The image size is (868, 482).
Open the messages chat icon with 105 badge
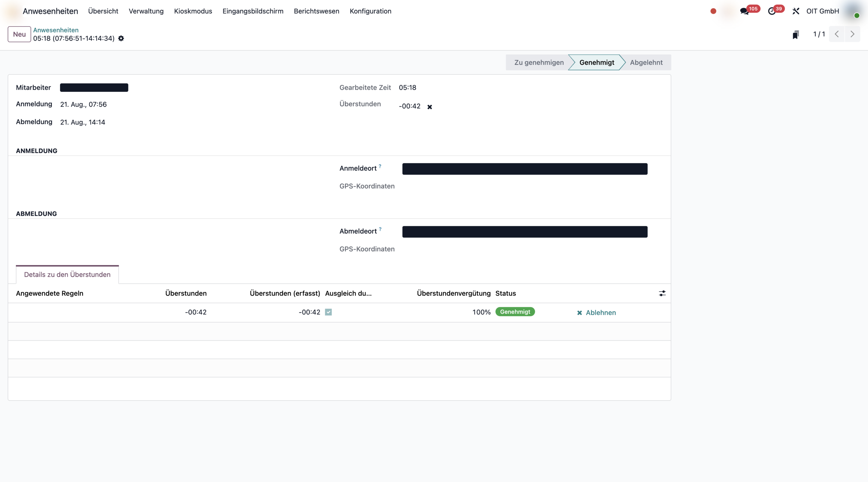pos(744,11)
